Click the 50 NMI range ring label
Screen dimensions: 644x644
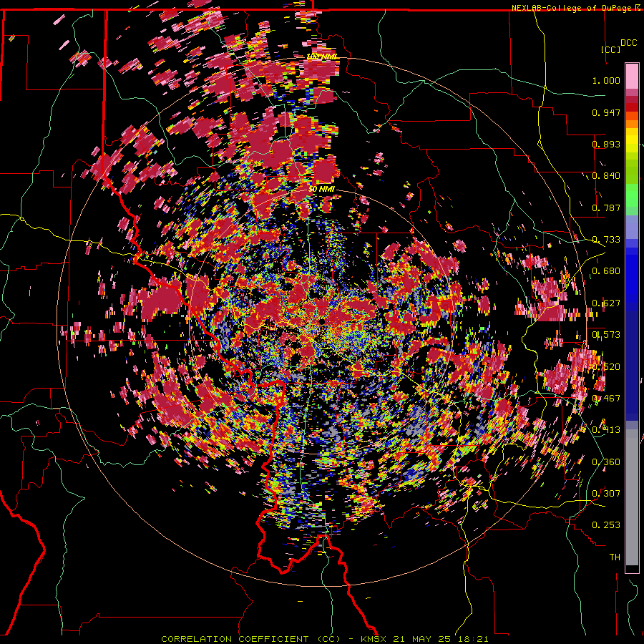[322, 190]
